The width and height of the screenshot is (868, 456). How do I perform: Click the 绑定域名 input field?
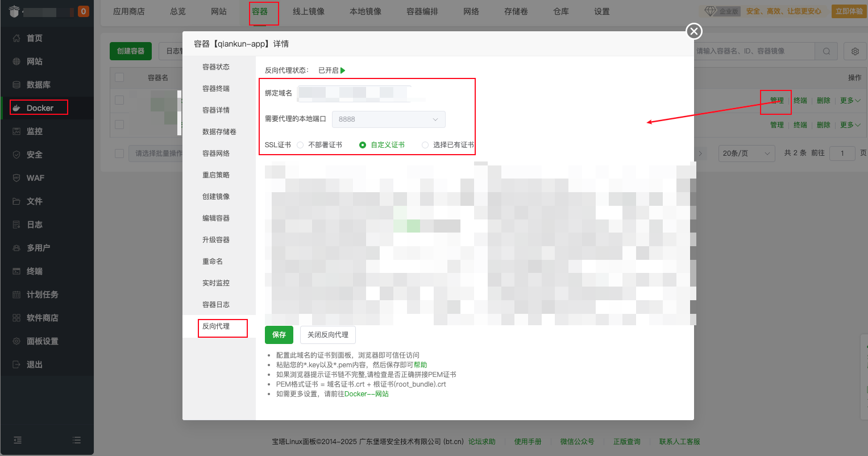click(x=355, y=93)
